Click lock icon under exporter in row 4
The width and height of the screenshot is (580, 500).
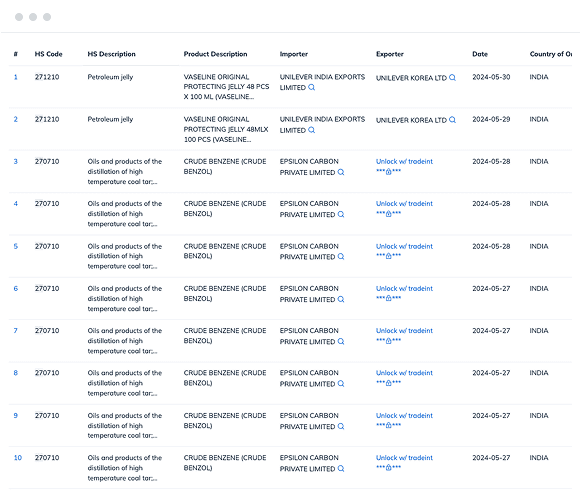pos(388,214)
